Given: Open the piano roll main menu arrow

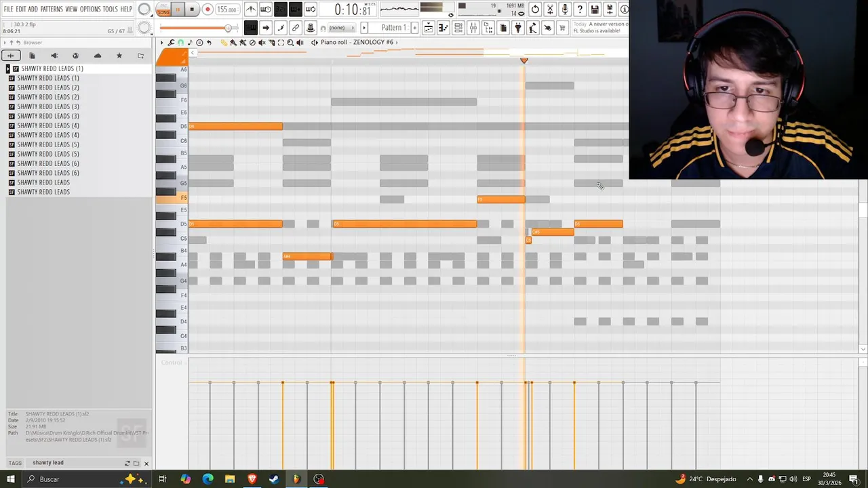Looking at the screenshot, I should pyautogui.click(x=161, y=43).
